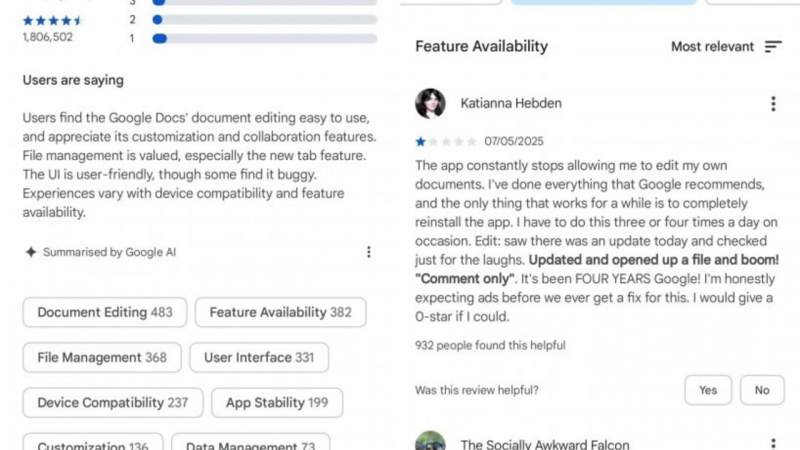Select the User Interface 331 topic
The image size is (800, 450).
[x=259, y=358]
